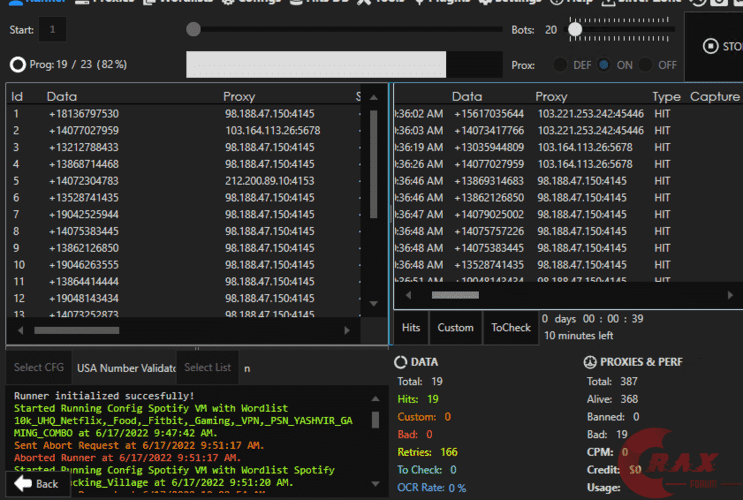
Task: Turn proxies OFF with radio option
Action: pyautogui.click(x=646, y=65)
